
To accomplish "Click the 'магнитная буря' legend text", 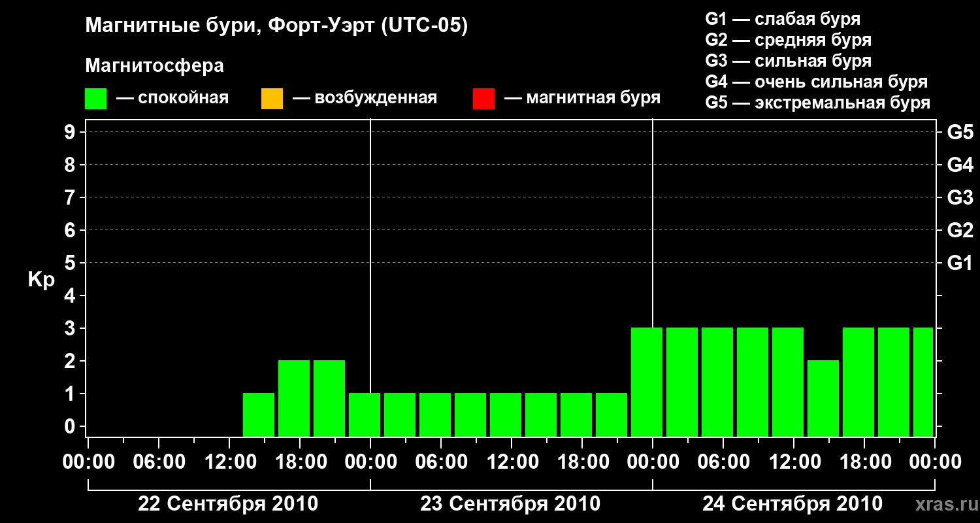I will coord(593,99).
